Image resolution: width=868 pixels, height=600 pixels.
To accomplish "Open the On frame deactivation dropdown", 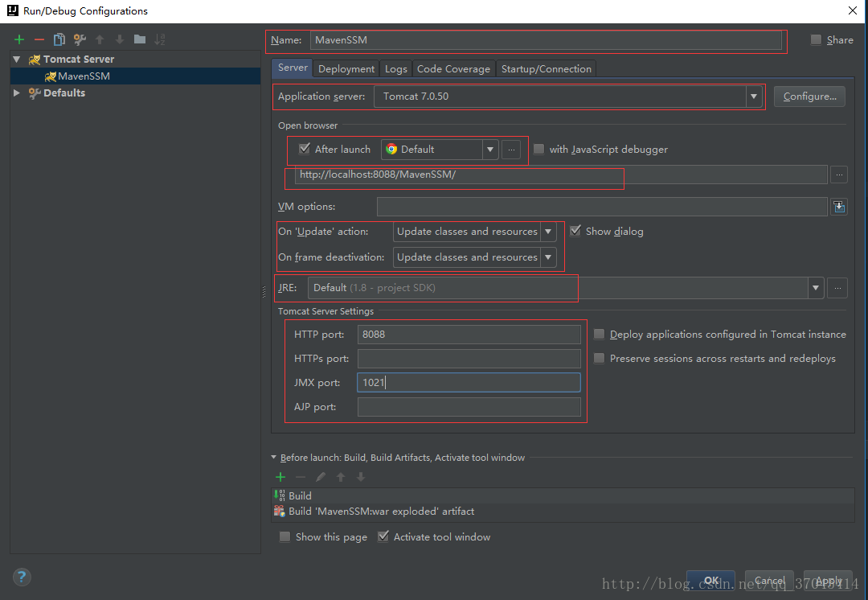I will click(x=548, y=257).
